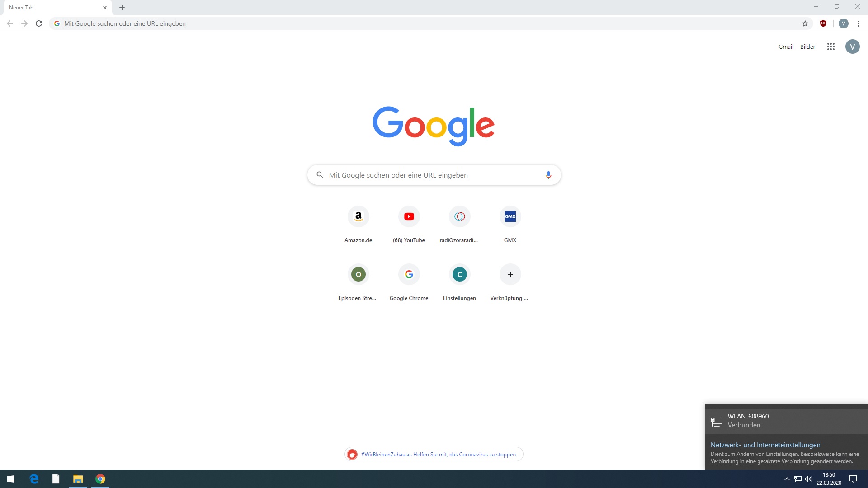
Task: Reload the current page
Action: tap(39, 23)
